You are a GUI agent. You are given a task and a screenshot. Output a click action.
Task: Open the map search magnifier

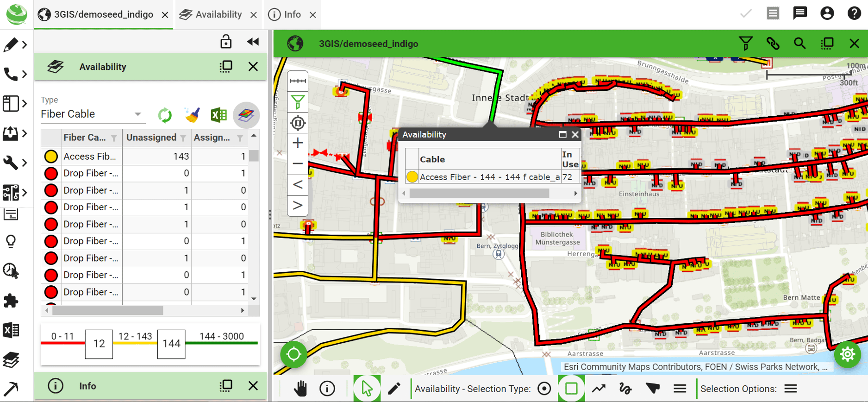(799, 44)
